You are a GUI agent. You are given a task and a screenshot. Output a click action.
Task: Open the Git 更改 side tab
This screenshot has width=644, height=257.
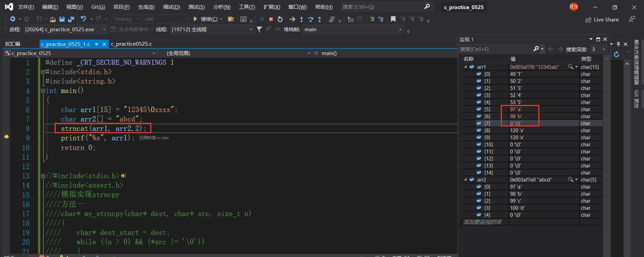(636, 99)
